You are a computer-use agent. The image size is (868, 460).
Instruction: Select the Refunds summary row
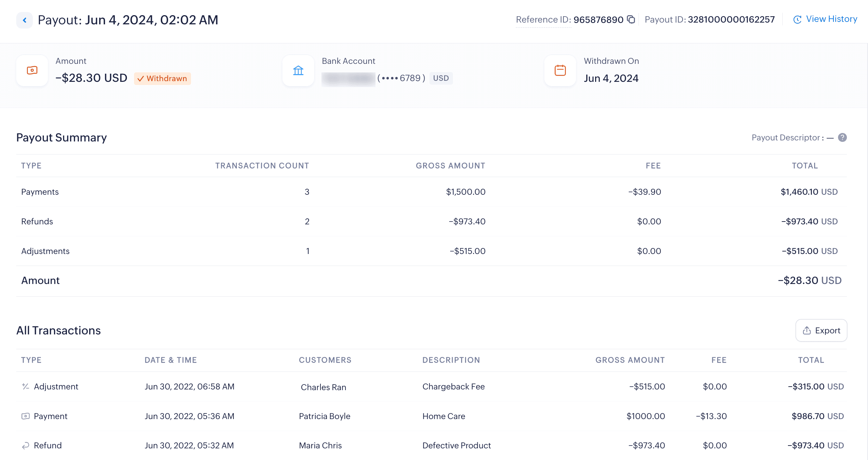point(37,222)
